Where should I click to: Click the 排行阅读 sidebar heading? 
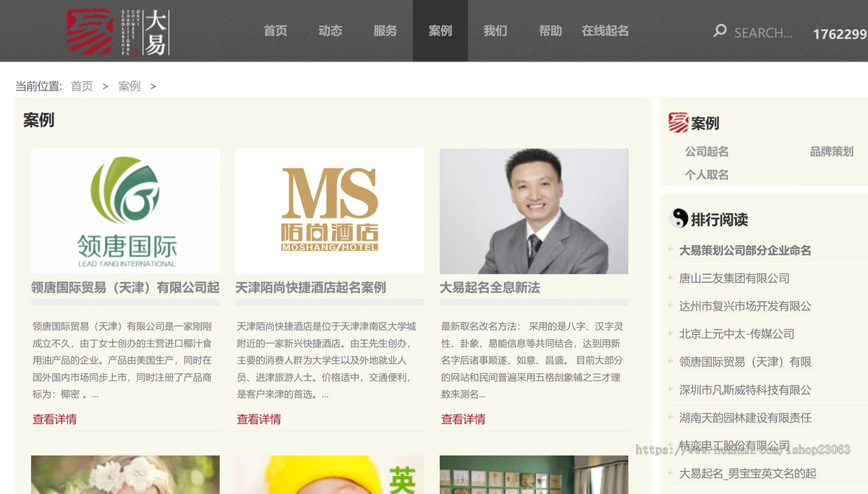[719, 219]
